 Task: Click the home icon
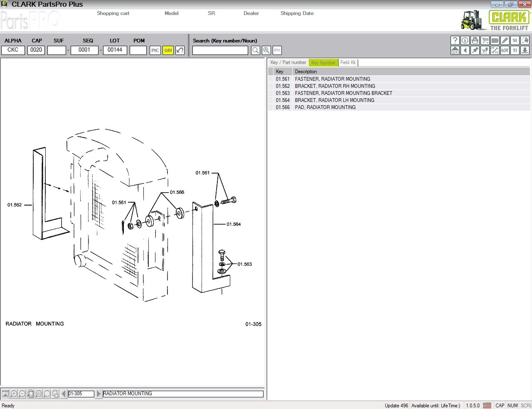455,50
